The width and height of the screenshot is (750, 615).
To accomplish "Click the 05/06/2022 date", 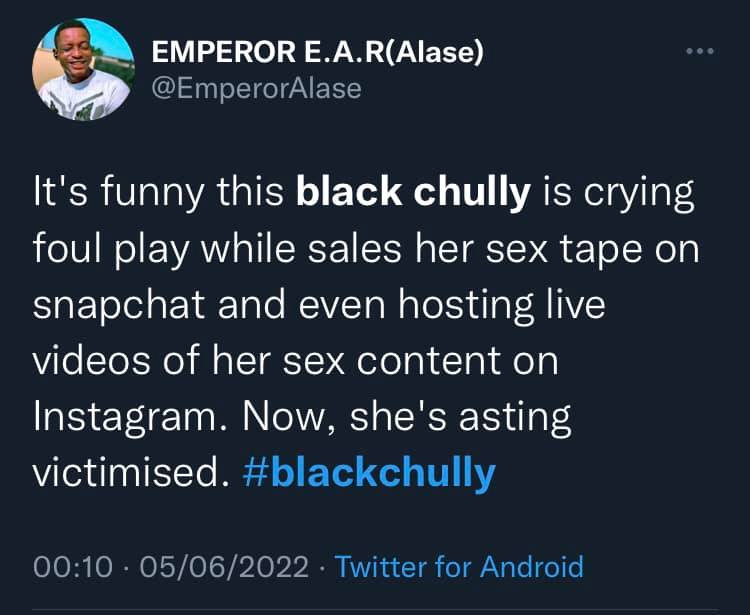I will pos(225,567).
